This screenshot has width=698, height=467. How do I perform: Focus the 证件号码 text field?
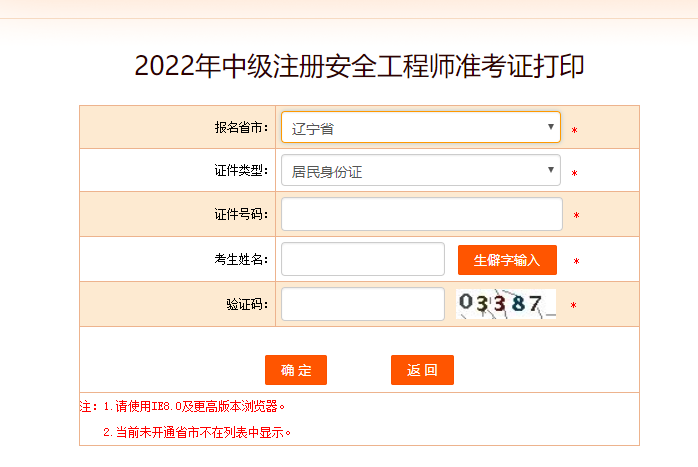click(421, 214)
